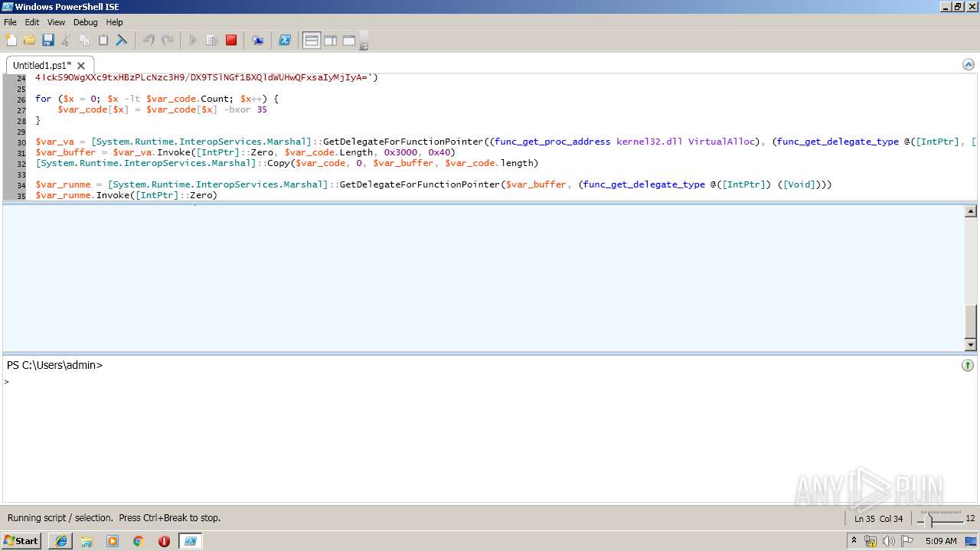
Task: Save the script with floppy disk icon
Action: coord(47,41)
